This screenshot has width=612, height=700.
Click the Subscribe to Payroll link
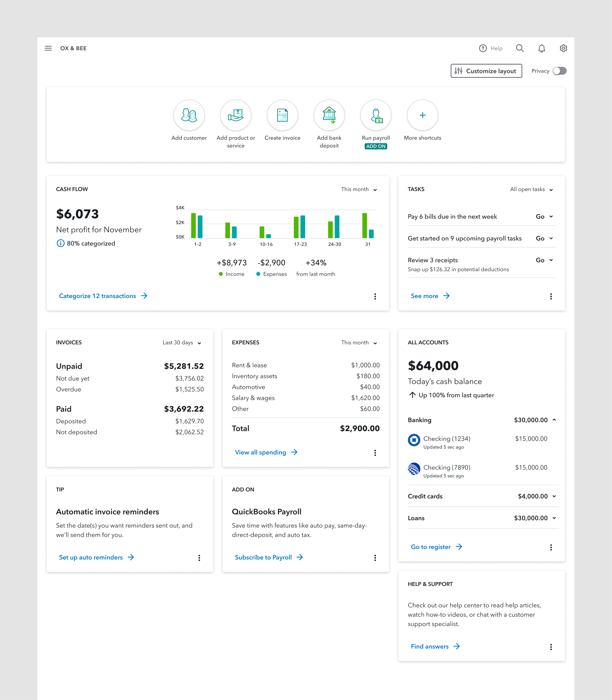coord(264,557)
